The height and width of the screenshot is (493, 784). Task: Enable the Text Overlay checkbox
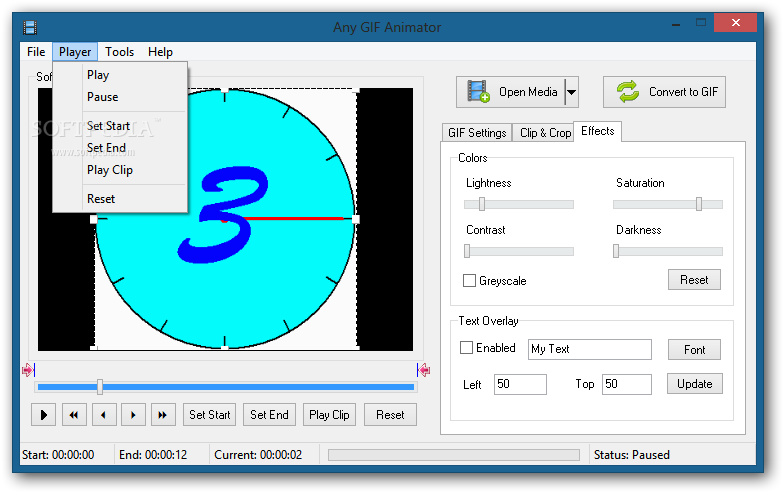pos(466,348)
